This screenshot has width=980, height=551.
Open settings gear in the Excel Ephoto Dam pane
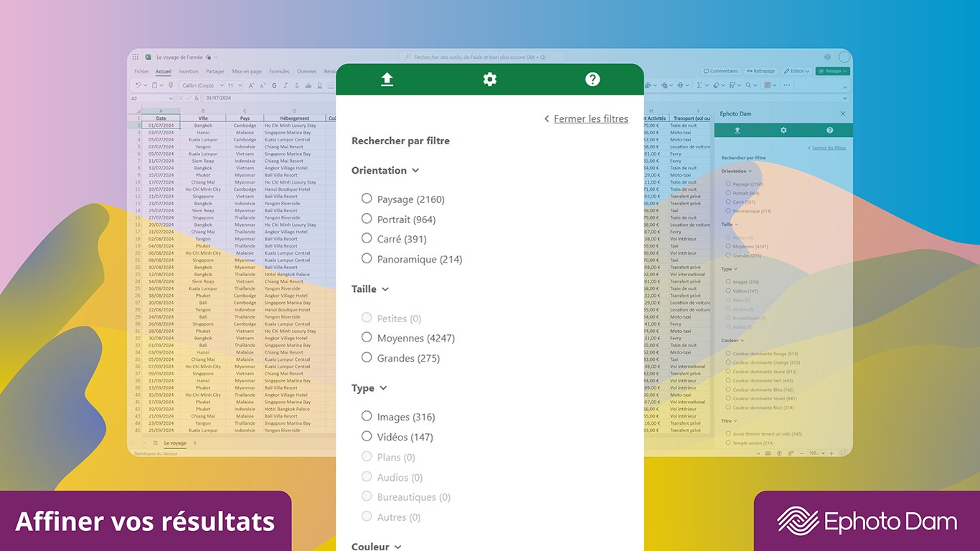point(783,130)
